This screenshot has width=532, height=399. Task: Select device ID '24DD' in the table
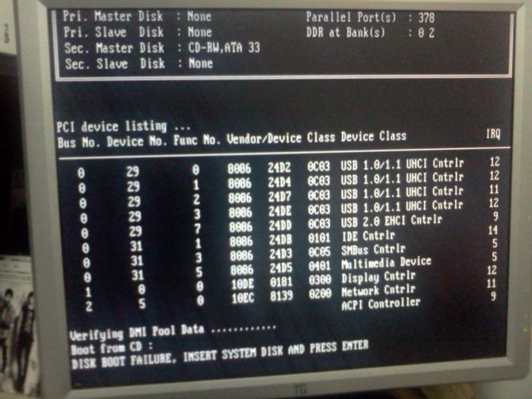click(281, 225)
